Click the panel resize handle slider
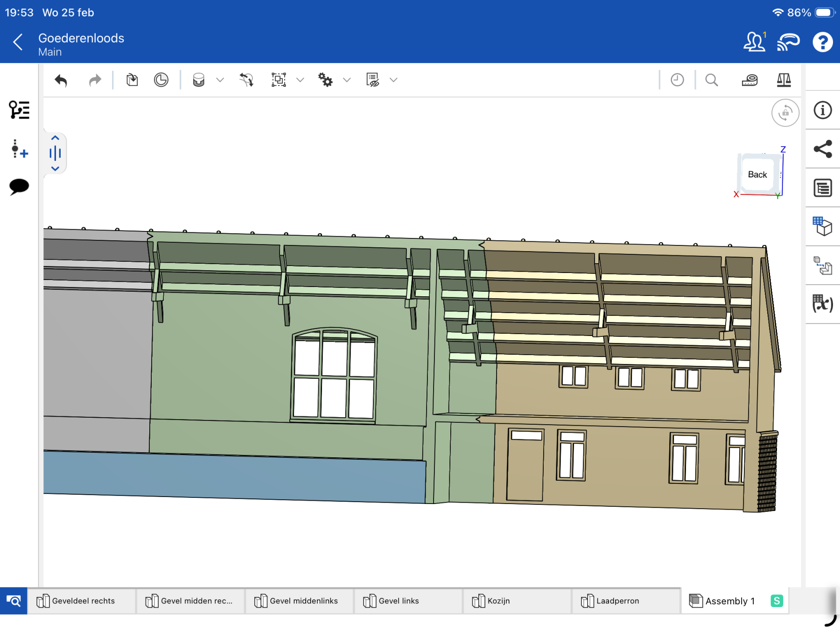Image resolution: width=840 pixels, height=630 pixels. (55, 153)
